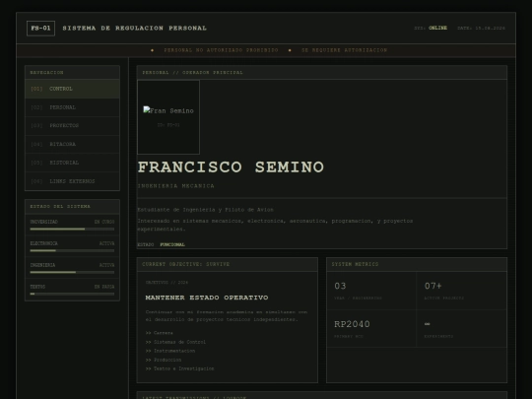
Task: Click the ID: FS-01 caption under photo
Action: point(168,125)
